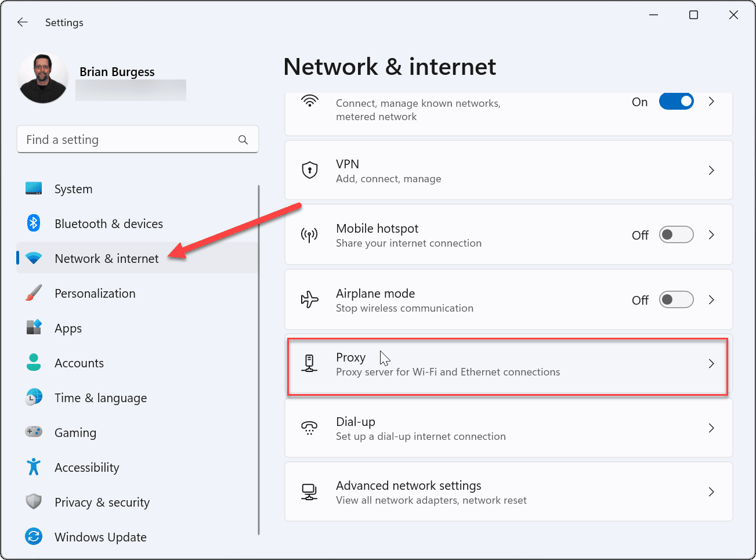The width and height of the screenshot is (756, 560).
Task: Turn off the Wi-Fi toggle
Action: click(x=676, y=102)
